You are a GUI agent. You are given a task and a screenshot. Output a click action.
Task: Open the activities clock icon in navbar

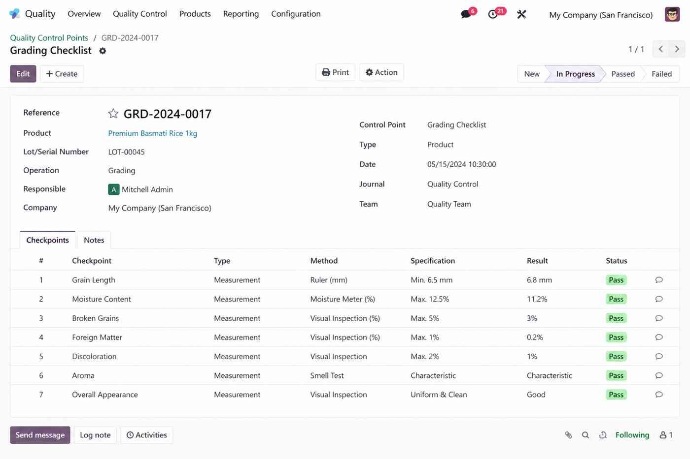[494, 14]
